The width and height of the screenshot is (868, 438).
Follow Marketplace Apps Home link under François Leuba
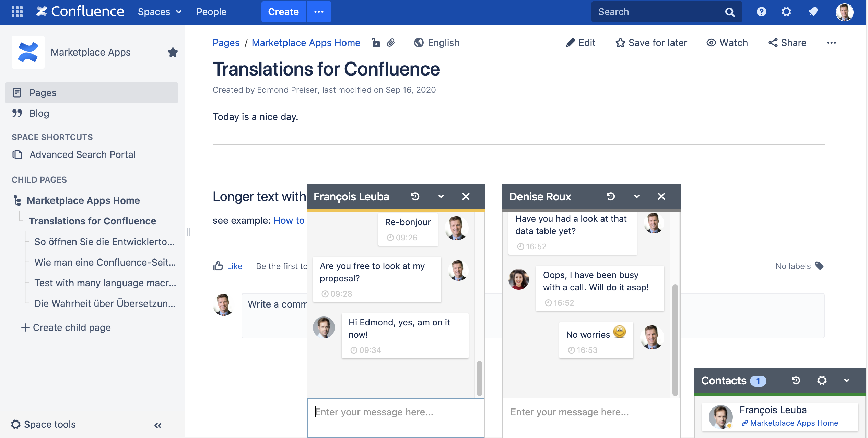(x=794, y=423)
